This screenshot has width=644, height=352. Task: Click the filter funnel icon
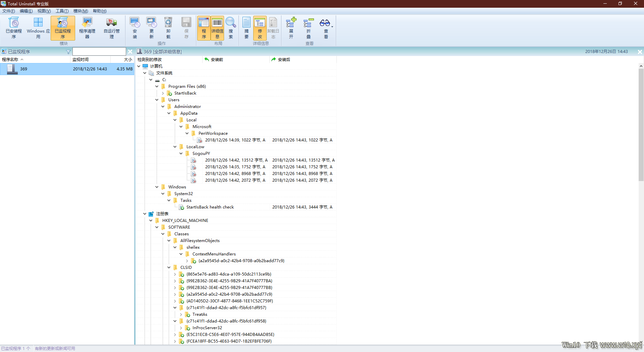(68, 52)
